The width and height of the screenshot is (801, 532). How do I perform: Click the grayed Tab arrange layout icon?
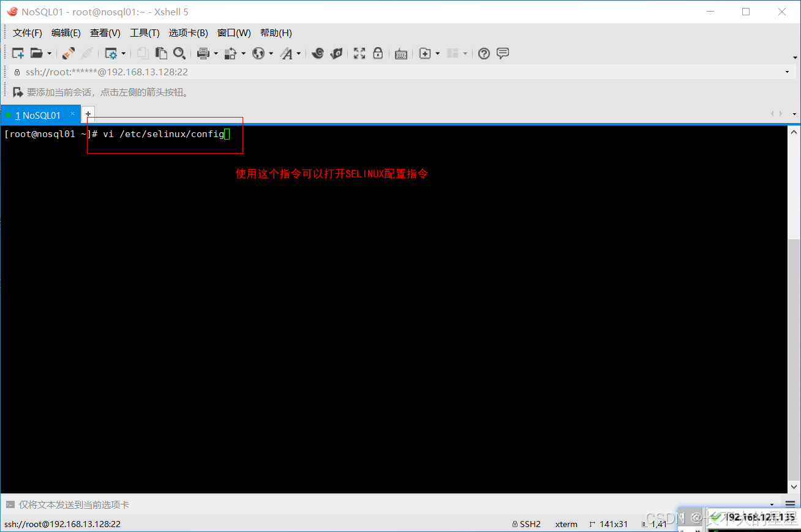tap(453, 53)
